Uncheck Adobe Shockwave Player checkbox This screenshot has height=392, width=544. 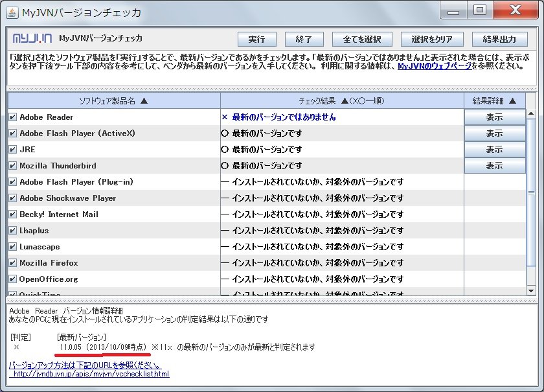(12, 198)
